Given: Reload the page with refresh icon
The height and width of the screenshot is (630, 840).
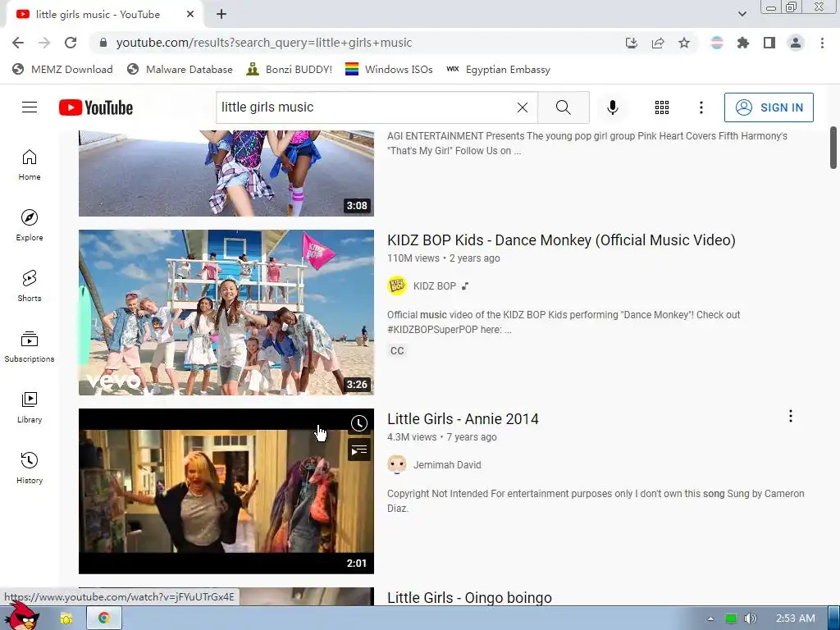Looking at the screenshot, I should 71,43.
